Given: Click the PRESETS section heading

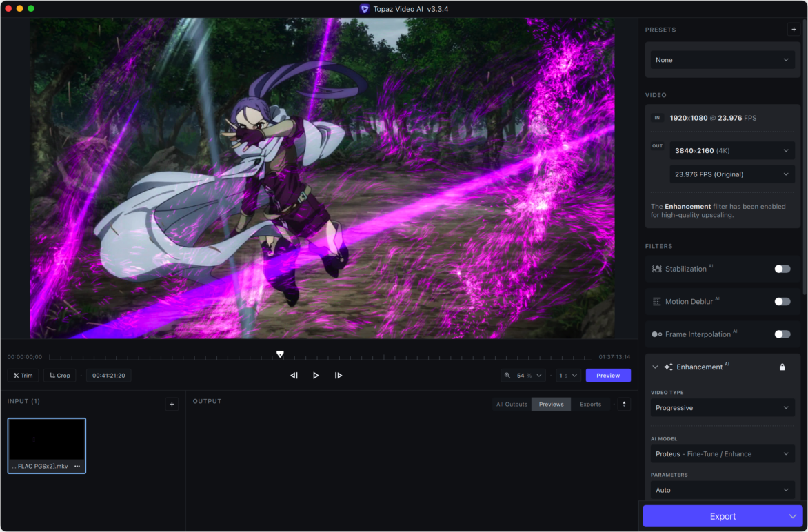Looking at the screenshot, I should (x=660, y=30).
